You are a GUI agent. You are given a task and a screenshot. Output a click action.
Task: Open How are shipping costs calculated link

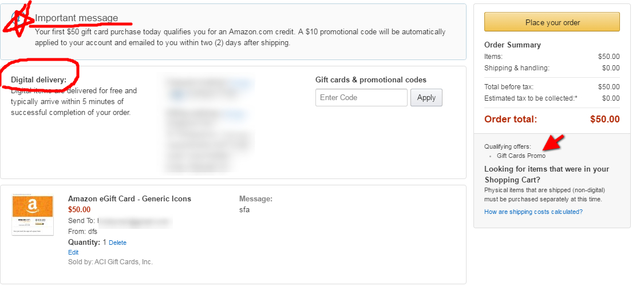pos(533,212)
